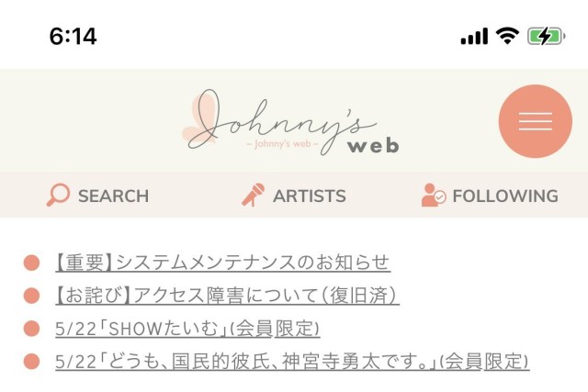Open the 神宮寺勇太 members-only link
Image resolution: width=588 pixels, height=392 pixels.
(292, 362)
